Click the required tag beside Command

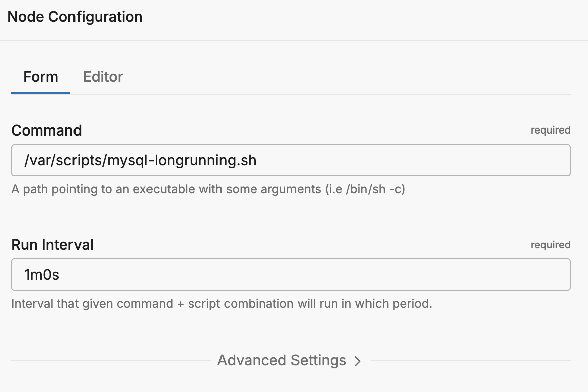pyautogui.click(x=550, y=130)
